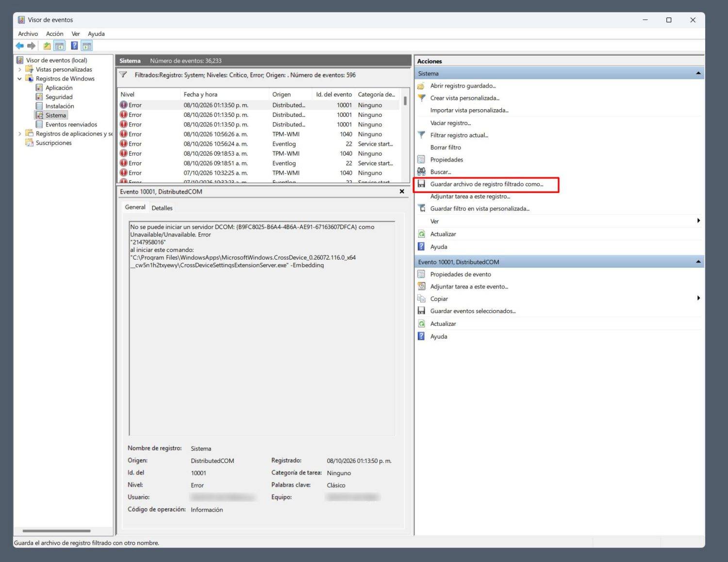Image resolution: width=728 pixels, height=562 pixels.
Task: Click the Crear vista personalizada funnel icon
Action: [x=421, y=98]
